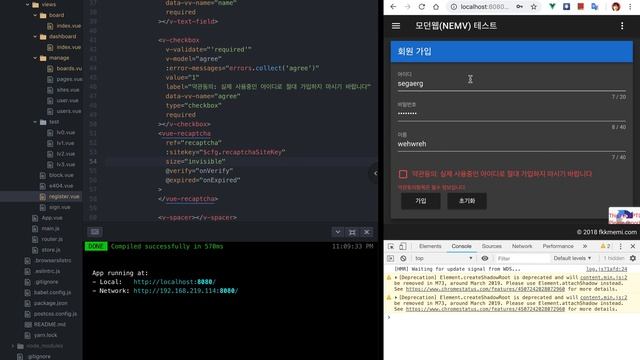Open the Sources tab
Screen dimensions: 640x360
491,246
